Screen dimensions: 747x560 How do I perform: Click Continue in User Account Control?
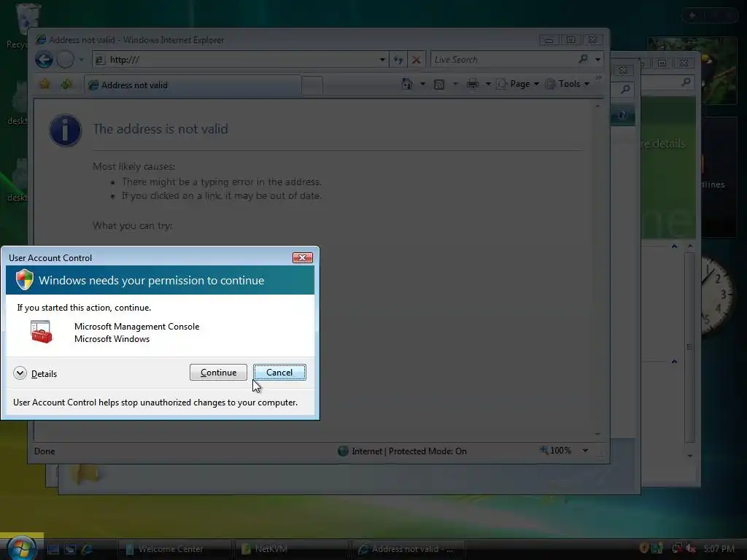tap(218, 373)
